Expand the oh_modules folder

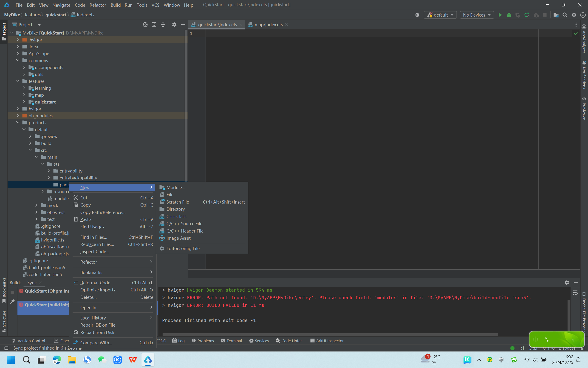point(18,116)
